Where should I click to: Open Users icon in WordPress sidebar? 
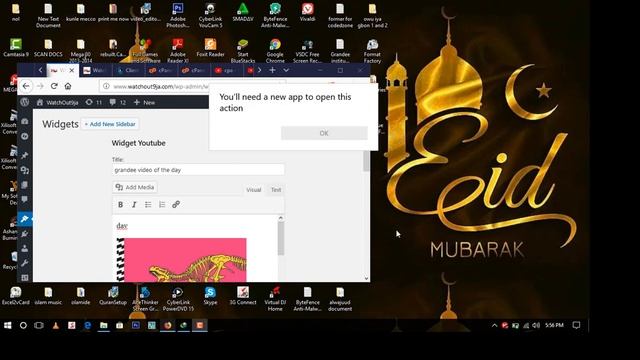[x=24, y=249]
